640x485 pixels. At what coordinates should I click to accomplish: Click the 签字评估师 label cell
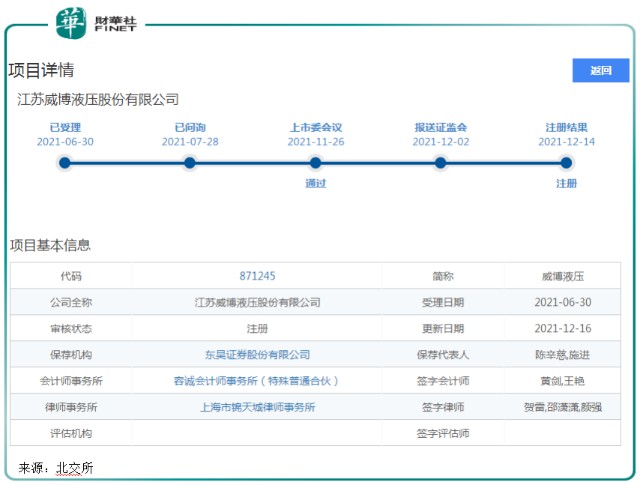coord(443,433)
